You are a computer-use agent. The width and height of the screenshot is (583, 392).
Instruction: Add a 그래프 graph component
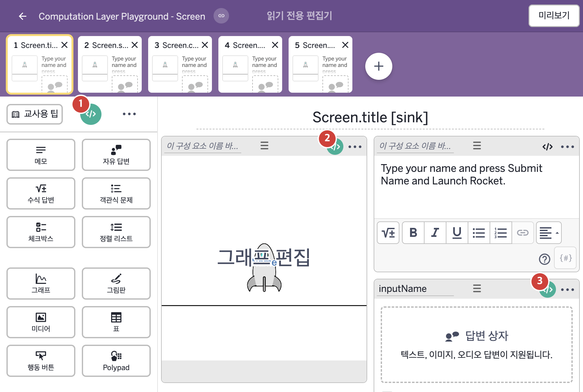[41, 284]
